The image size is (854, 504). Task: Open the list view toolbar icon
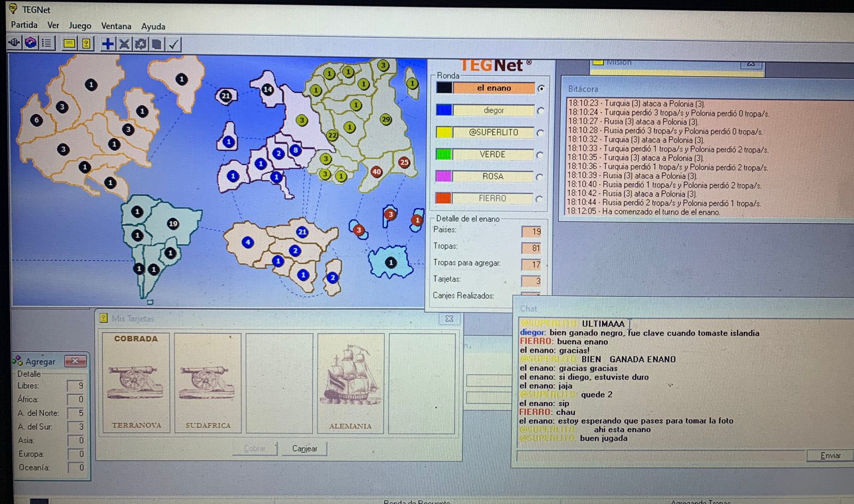(x=47, y=43)
